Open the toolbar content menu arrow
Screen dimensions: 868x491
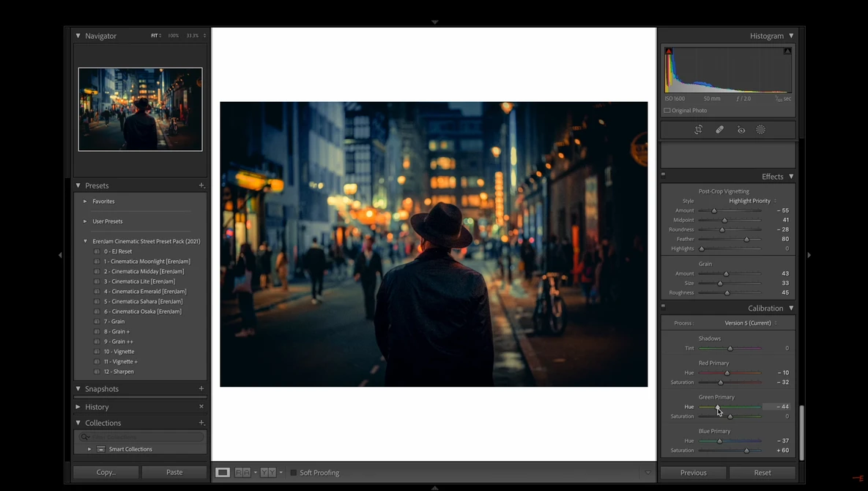648,473
